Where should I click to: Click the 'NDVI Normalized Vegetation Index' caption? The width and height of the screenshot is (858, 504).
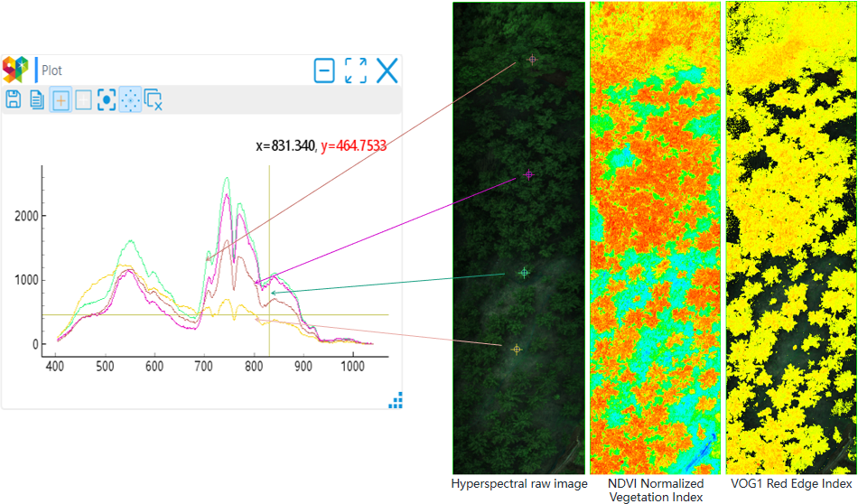click(x=656, y=490)
